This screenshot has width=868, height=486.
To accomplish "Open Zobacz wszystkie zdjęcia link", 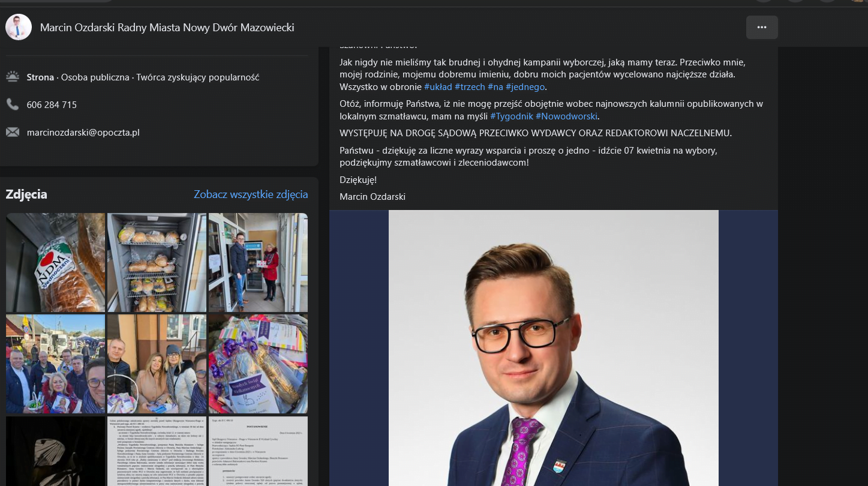I will click(251, 194).
